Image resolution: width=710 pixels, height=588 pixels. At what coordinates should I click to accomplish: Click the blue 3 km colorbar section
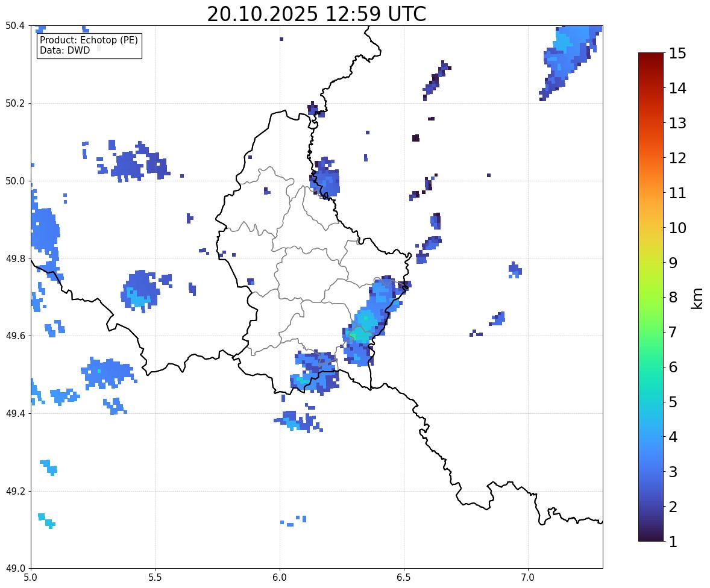[651, 472]
